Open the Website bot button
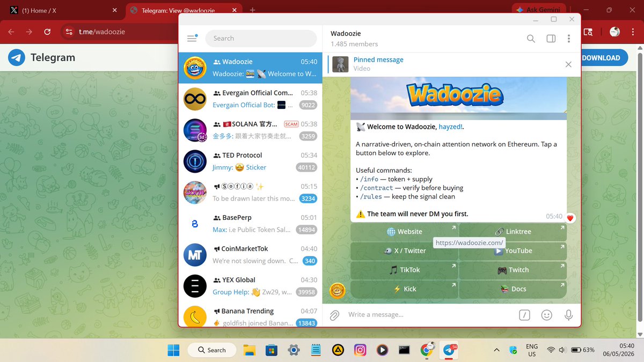Screen dimensions: 644x362 point(404,232)
